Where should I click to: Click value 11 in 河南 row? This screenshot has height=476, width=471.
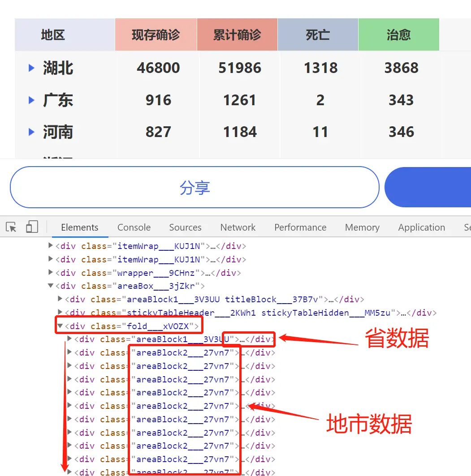pos(320,132)
